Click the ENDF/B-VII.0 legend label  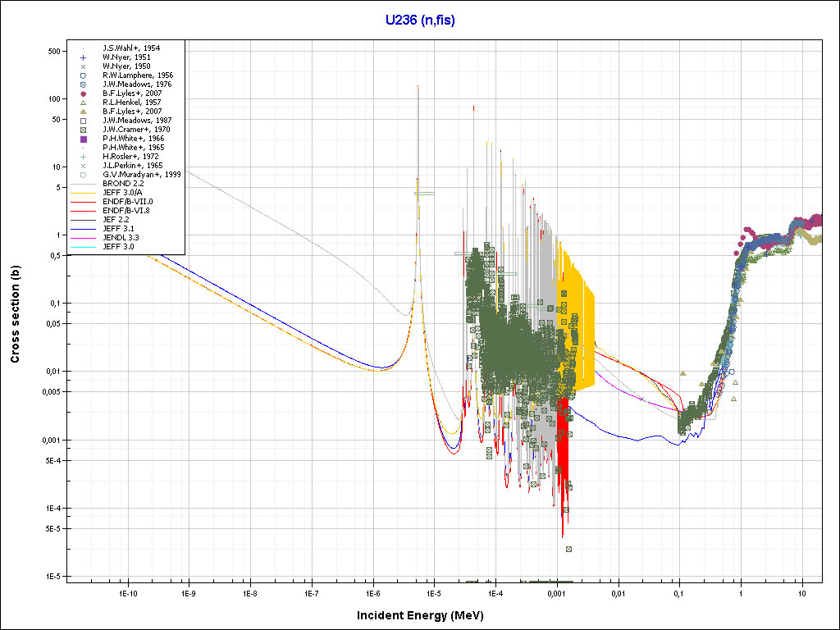(x=126, y=202)
